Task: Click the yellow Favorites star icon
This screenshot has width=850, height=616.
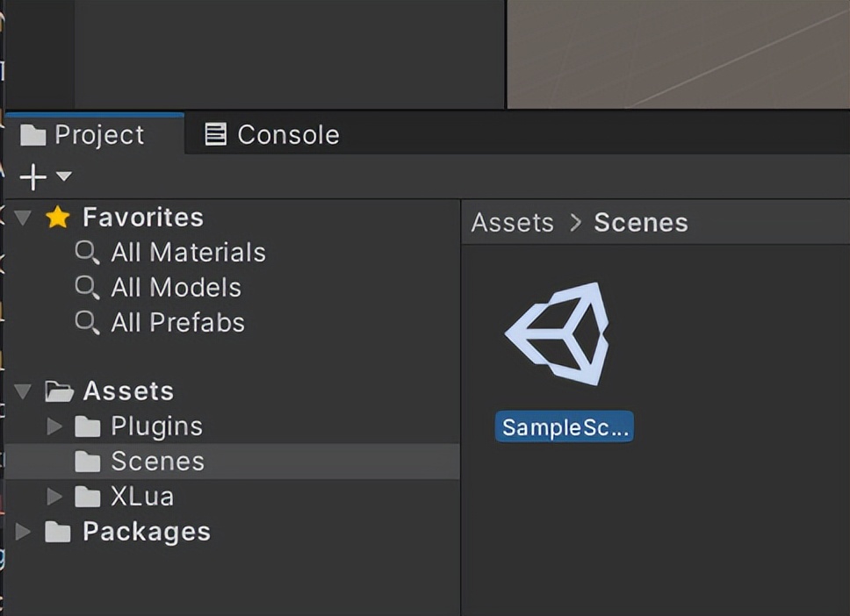Action: (x=57, y=218)
